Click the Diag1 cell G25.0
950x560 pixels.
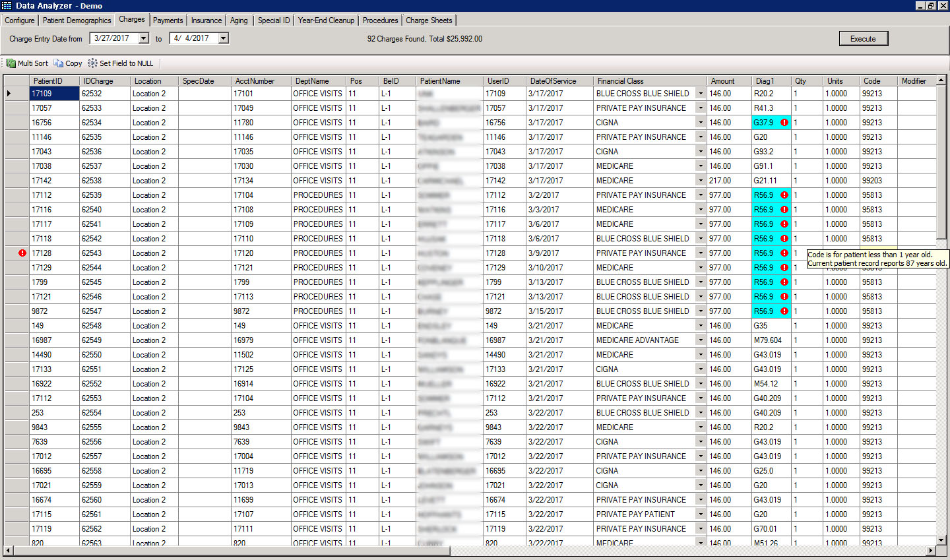[771, 471]
